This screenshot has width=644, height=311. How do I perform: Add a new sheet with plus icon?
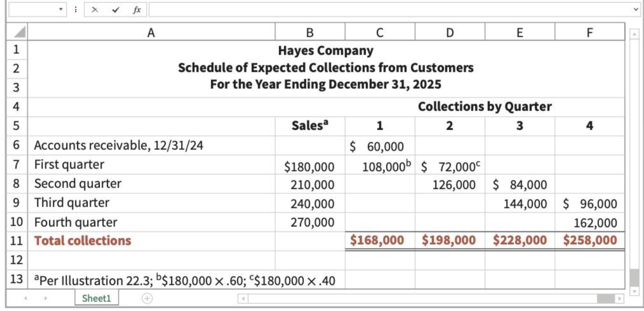point(147,298)
